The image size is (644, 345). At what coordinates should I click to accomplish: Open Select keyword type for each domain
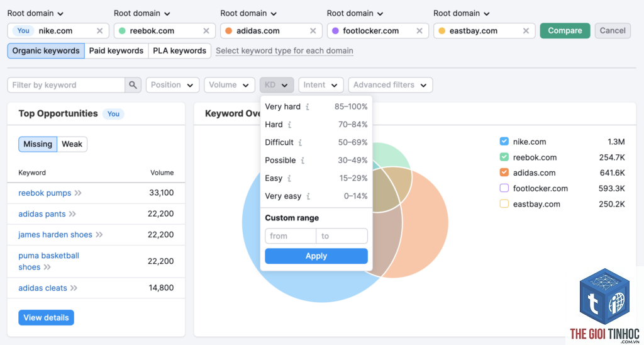[x=284, y=51]
